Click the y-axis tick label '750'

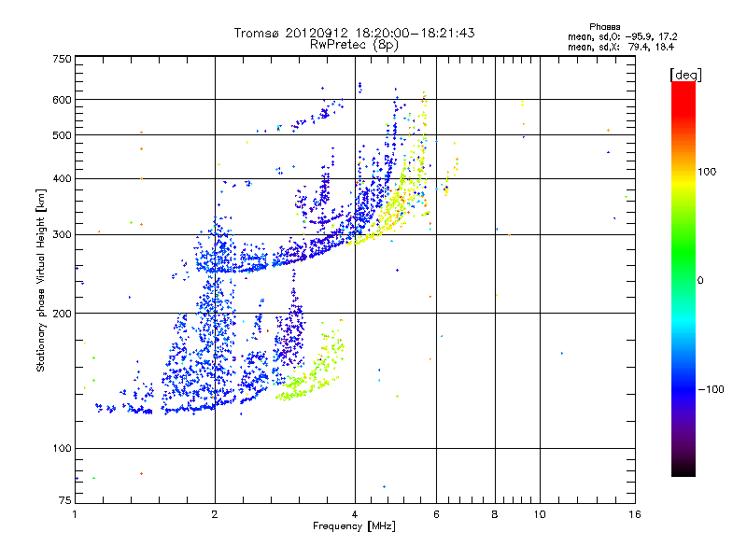click(62, 59)
